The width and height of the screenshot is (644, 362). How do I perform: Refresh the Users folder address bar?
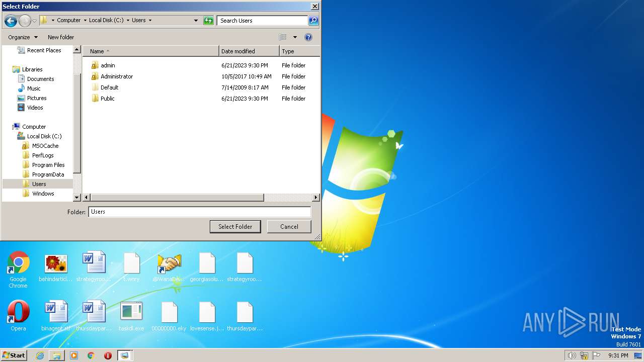[x=208, y=21]
